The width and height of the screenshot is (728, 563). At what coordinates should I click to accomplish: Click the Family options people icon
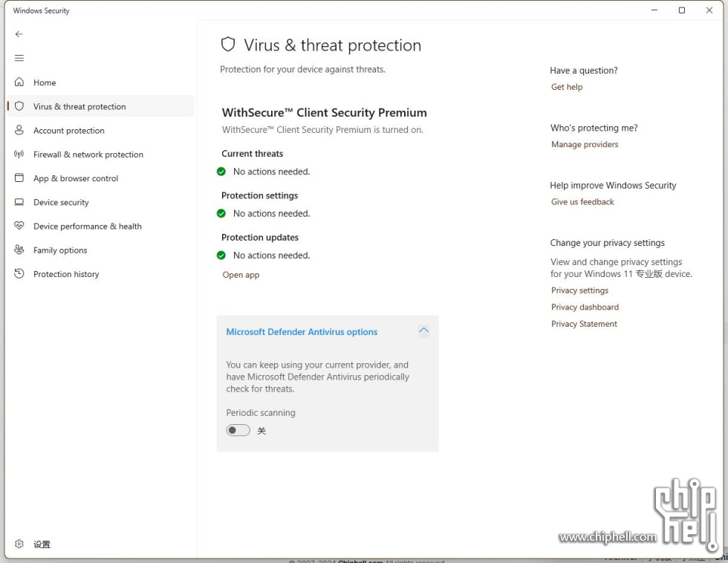tap(19, 250)
